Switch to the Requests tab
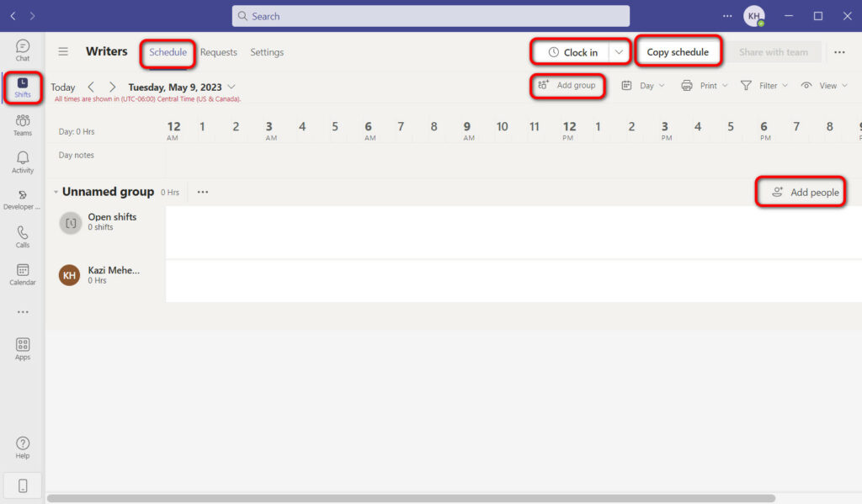 [219, 52]
